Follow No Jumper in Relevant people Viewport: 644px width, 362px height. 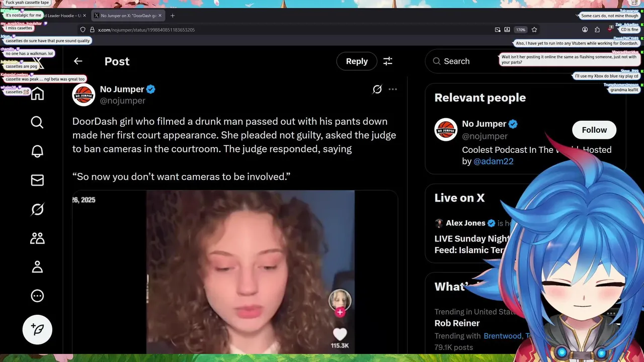(x=594, y=130)
